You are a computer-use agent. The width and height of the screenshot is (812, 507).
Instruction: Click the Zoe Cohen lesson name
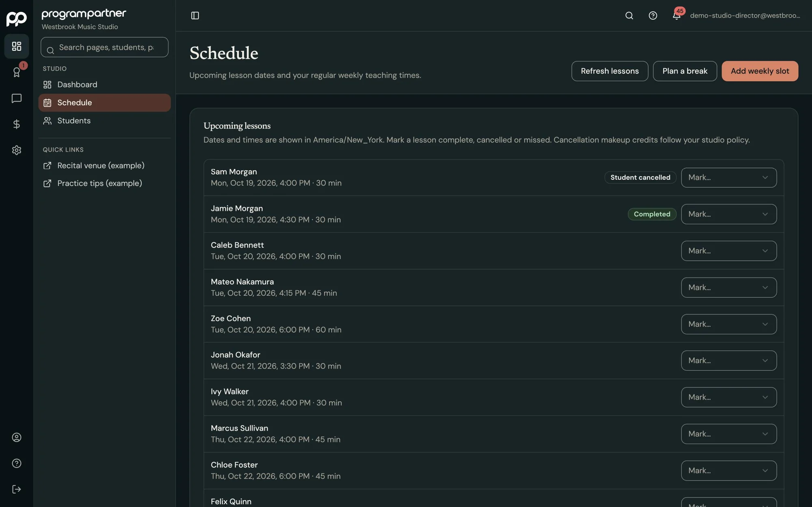231,318
